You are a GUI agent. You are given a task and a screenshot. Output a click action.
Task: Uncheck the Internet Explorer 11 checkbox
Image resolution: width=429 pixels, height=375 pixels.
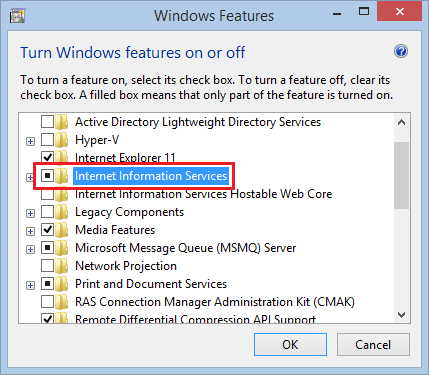pos(47,157)
